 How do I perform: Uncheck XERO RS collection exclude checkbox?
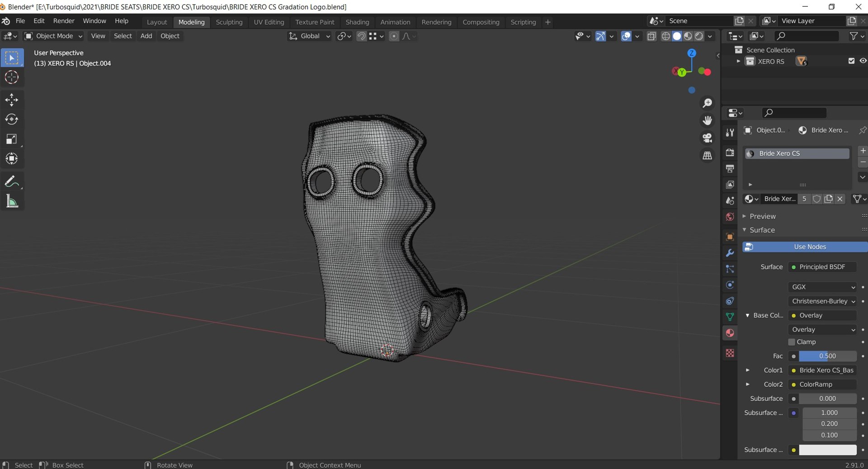coord(851,61)
